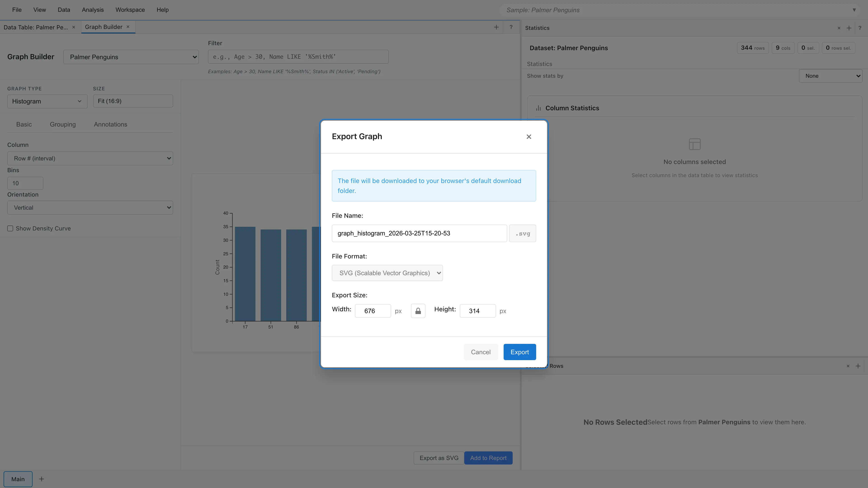Viewport: 868px width, 488px height.
Task: Add a new panel tab with plus icon
Action: click(496, 27)
